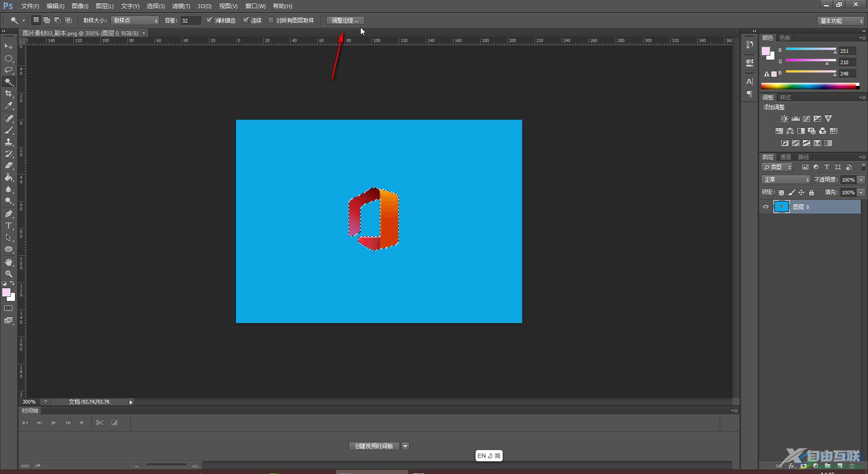Toggle the pixel layer filter icon
This screenshot has width=868, height=474.
coord(805,167)
